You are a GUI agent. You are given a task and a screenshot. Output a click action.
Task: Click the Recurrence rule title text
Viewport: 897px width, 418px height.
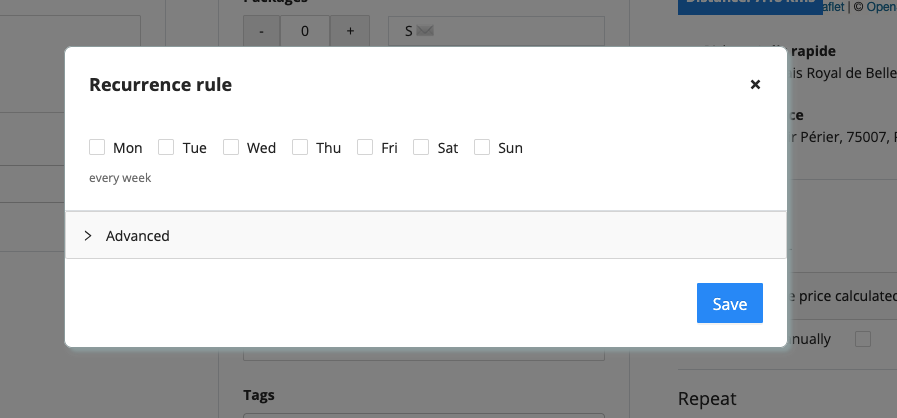click(x=160, y=85)
